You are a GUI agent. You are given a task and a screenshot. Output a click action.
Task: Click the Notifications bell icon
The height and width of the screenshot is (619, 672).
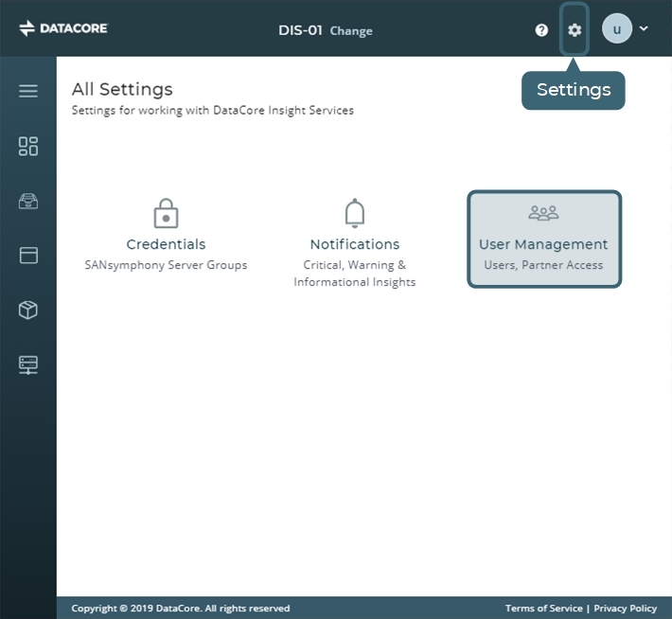(355, 213)
